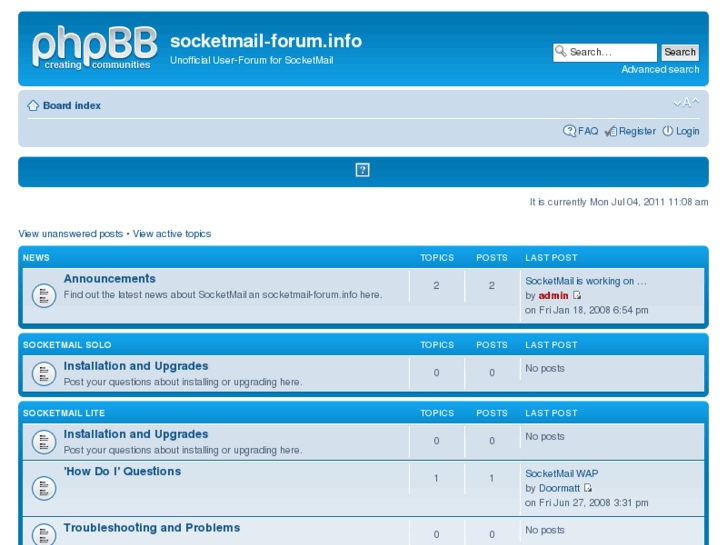
Task: Change font size with the A icon
Action: (x=686, y=103)
